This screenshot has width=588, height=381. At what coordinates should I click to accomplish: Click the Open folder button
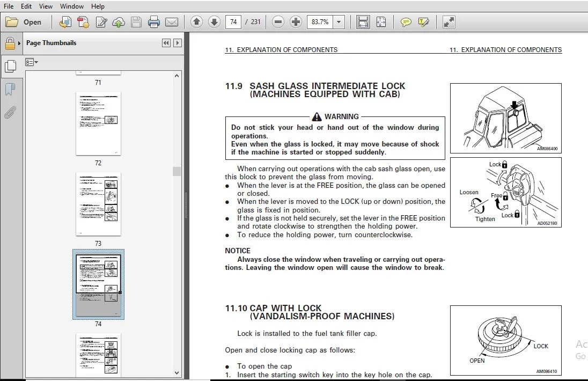[x=23, y=22]
